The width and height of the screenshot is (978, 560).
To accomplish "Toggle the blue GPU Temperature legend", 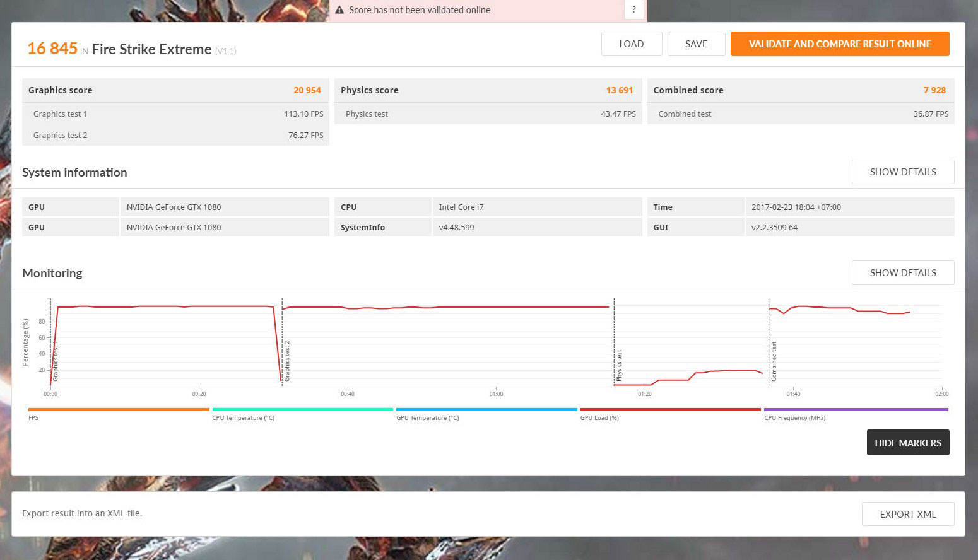I will 486,410.
